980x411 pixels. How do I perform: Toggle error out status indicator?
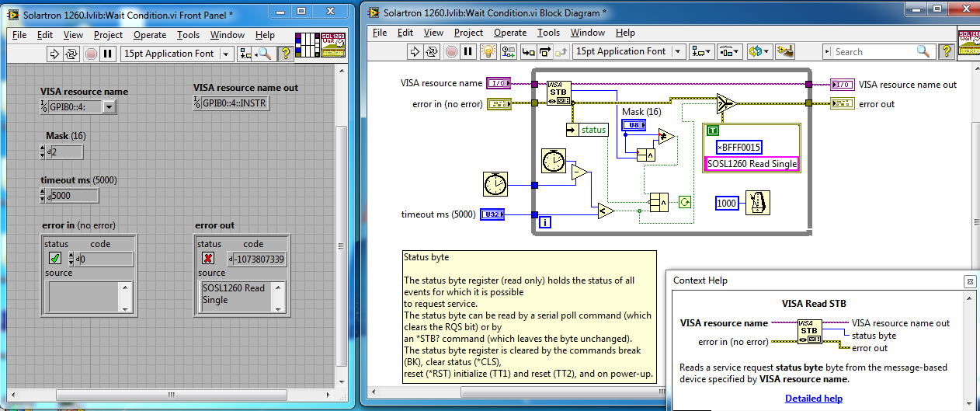tap(208, 259)
